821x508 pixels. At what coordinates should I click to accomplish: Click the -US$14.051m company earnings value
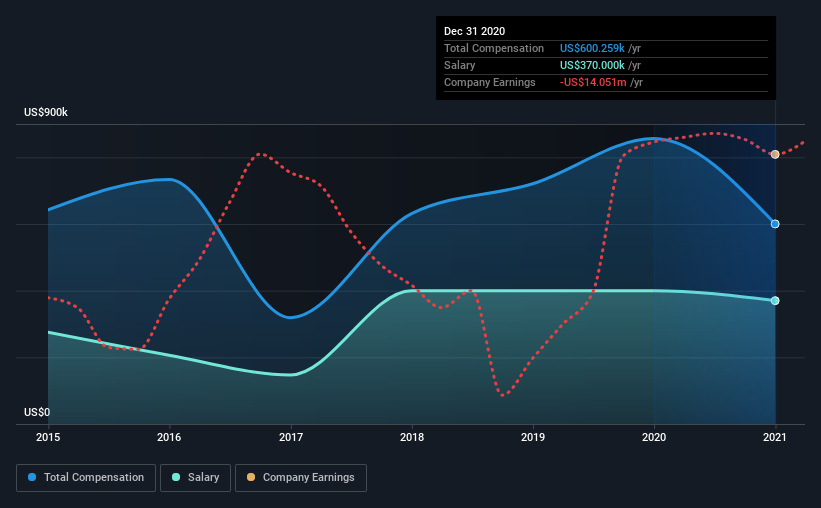tap(593, 82)
